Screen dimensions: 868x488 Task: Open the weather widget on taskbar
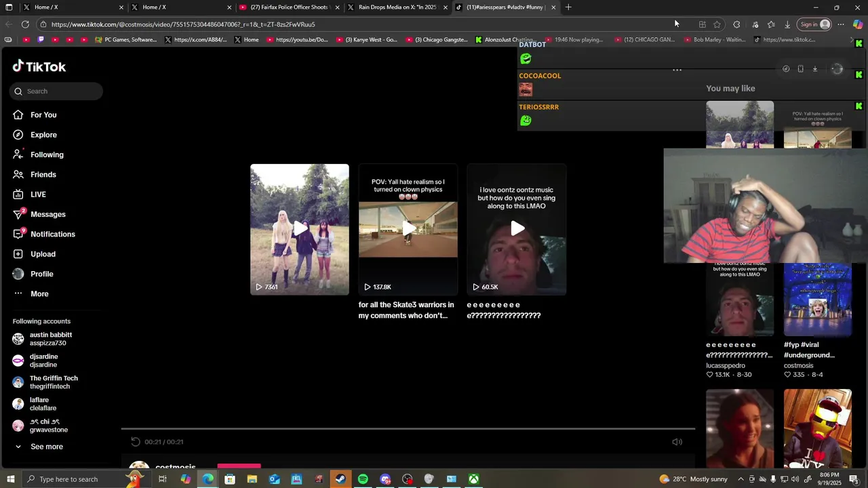pyautogui.click(x=692, y=479)
